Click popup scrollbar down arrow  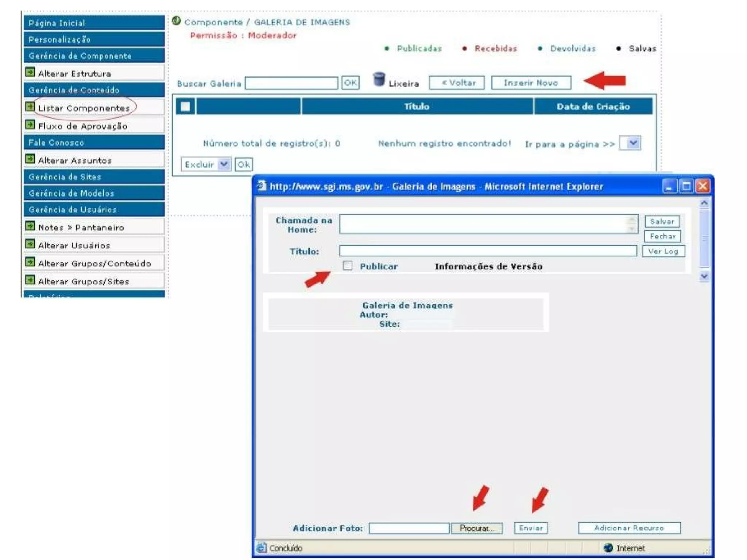704,276
